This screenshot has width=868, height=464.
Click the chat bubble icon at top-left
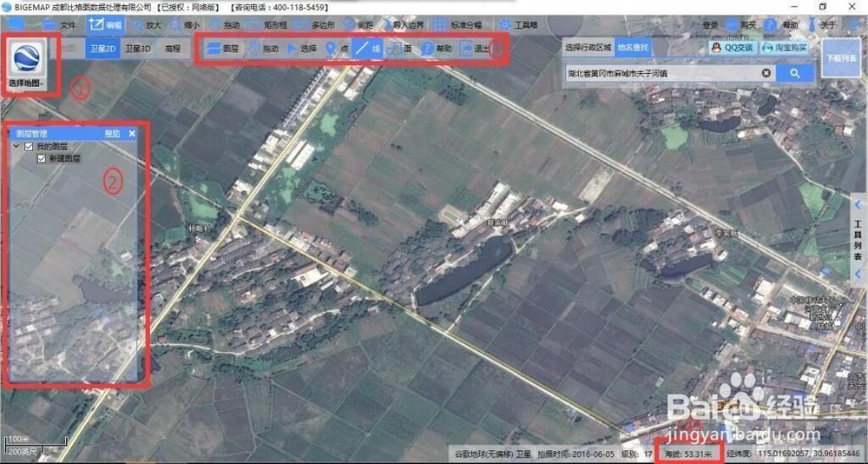click(x=16, y=25)
